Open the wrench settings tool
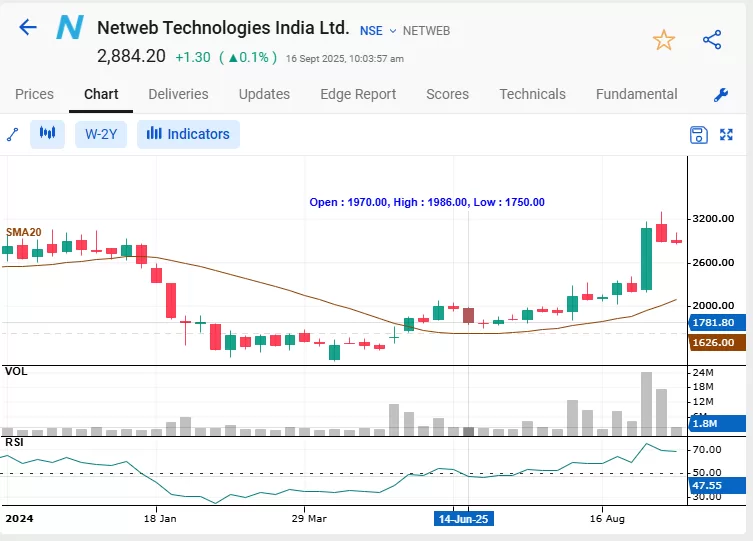Viewport: 753px width, 541px height. [x=721, y=95]
